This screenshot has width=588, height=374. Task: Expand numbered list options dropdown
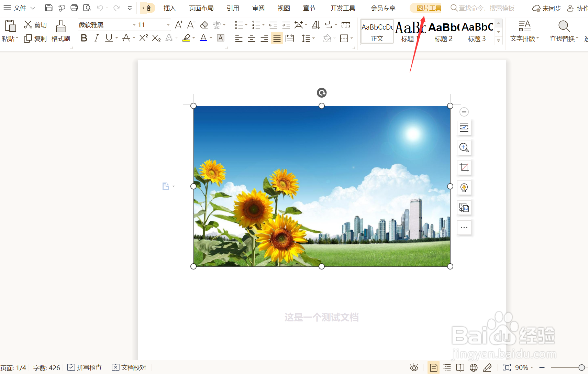[263, 25]
